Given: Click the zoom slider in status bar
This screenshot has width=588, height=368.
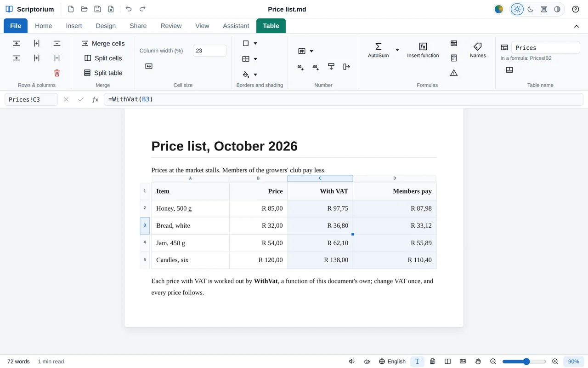Looking at the screenshot, I should [x=524, y=362].
